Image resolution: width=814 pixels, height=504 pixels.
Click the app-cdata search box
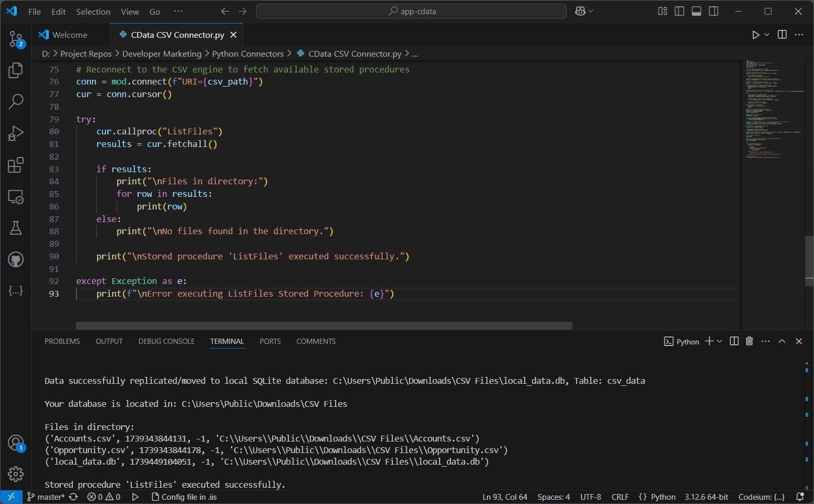[x=411, y=11]
